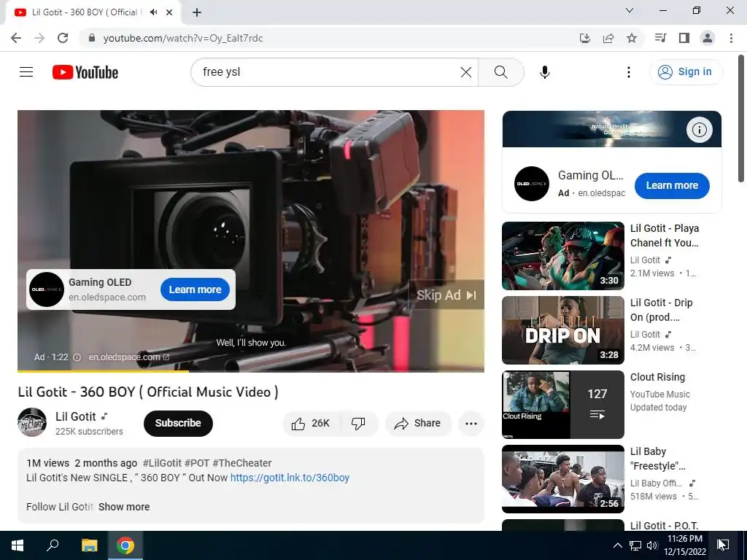Toggle Chrome side panel
The image size is (747, 560).
click(684, 38)
